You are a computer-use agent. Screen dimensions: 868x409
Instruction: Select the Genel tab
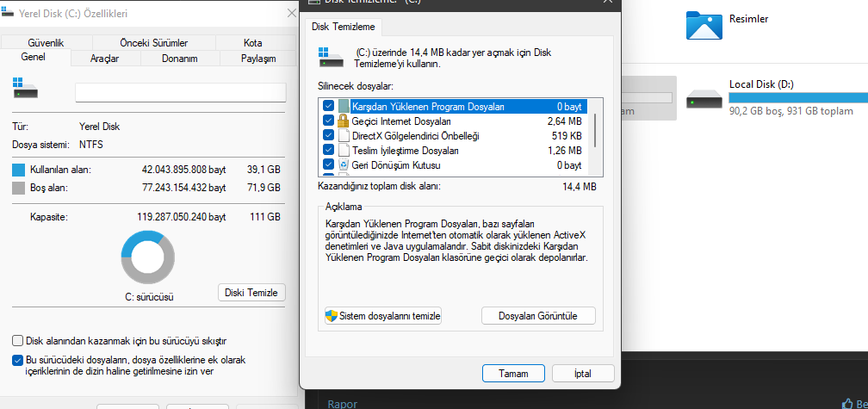point(34,57)
